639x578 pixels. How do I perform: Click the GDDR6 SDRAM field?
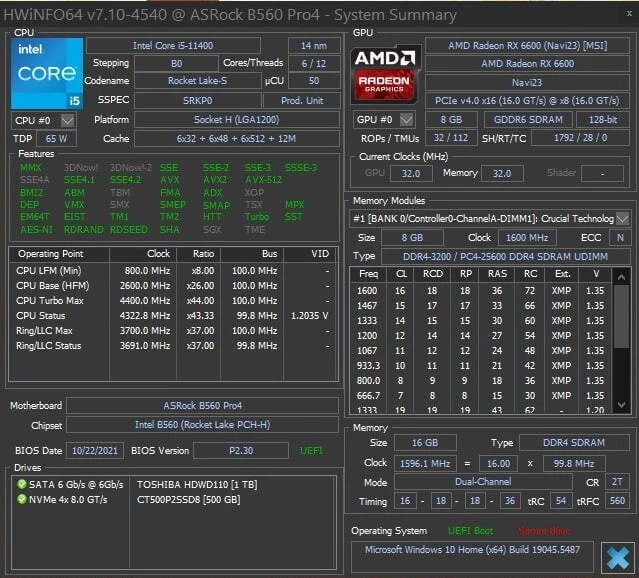click(x=528, y=119)
